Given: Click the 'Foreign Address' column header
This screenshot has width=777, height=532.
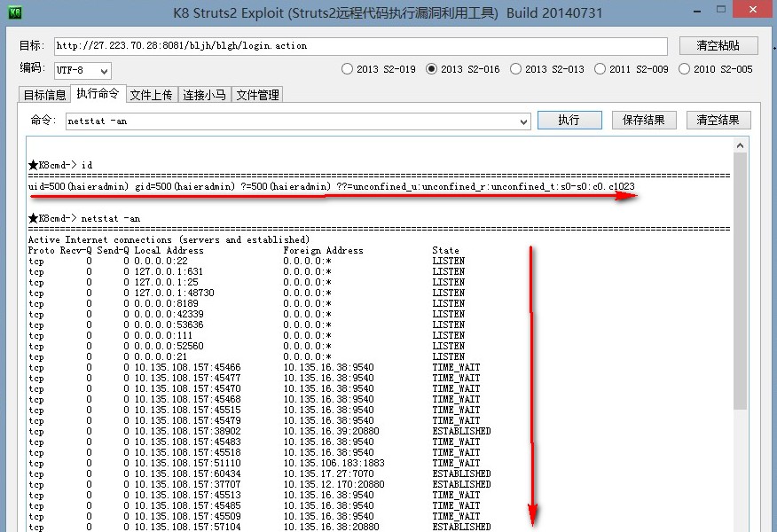Looking at the screenshot, I should tap(323, 251).
